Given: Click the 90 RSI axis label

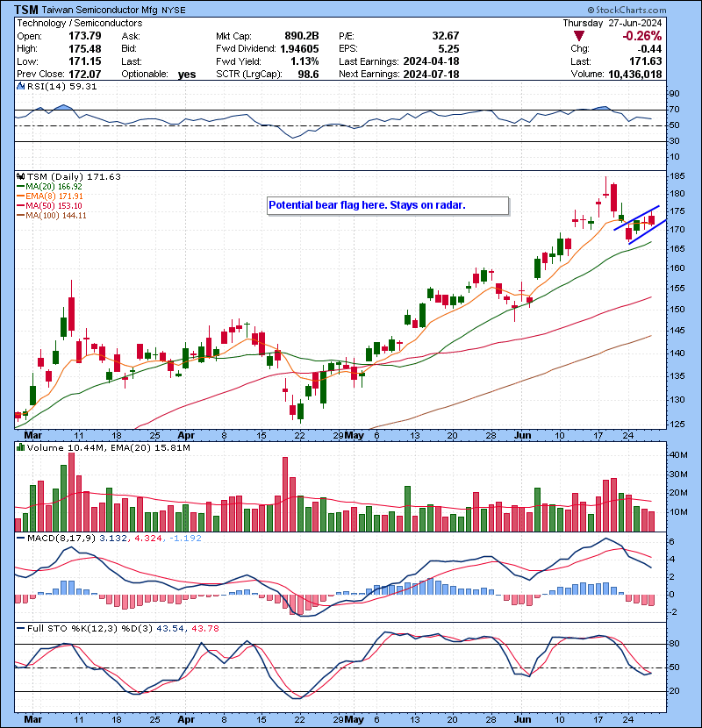Looking at the screenshot, I should 675,94.
